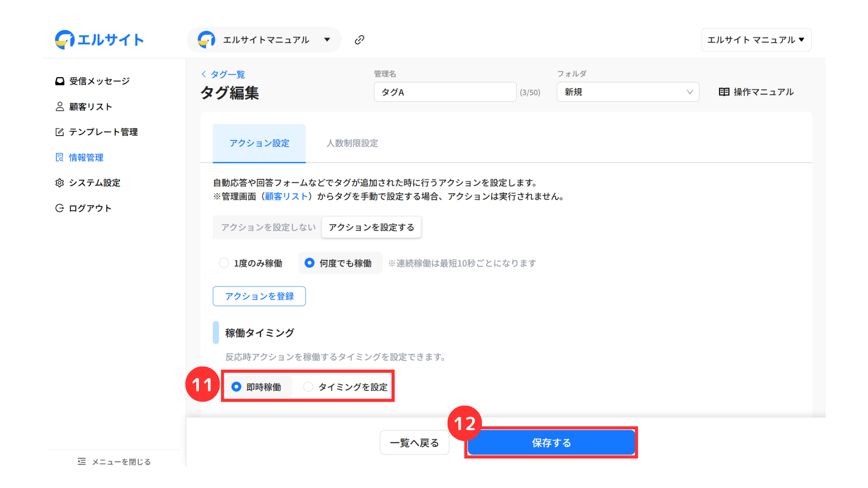Open system settings gear icon
The height and width of the screenshot is (488, 868).
point(60,183)
